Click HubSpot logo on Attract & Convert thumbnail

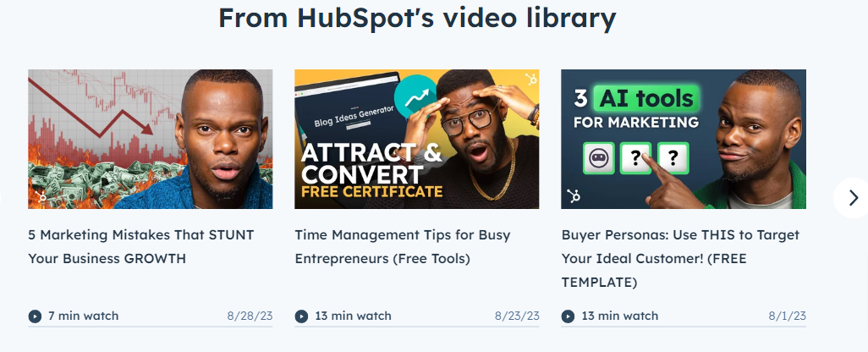pos(530,80)
